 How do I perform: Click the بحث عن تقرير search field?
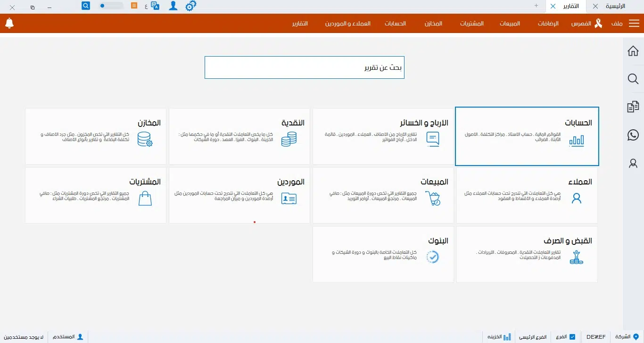pos(304,67)
